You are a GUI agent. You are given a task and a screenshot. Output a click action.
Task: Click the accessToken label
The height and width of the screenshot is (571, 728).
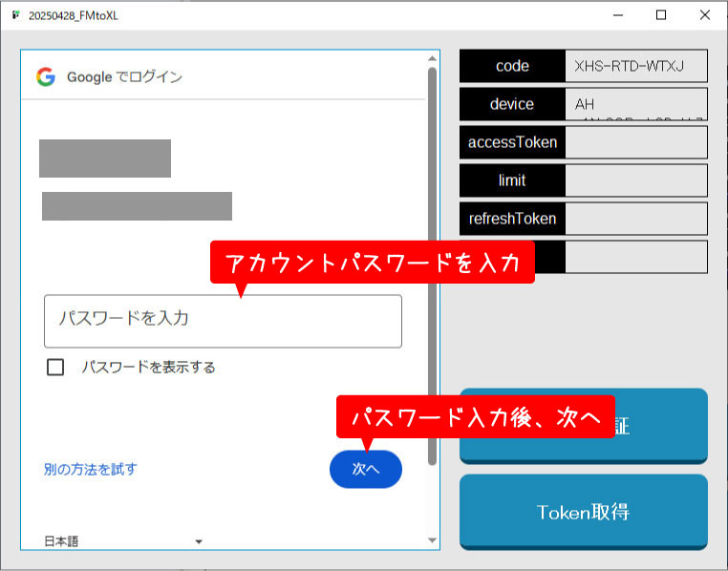coord(513,142)
